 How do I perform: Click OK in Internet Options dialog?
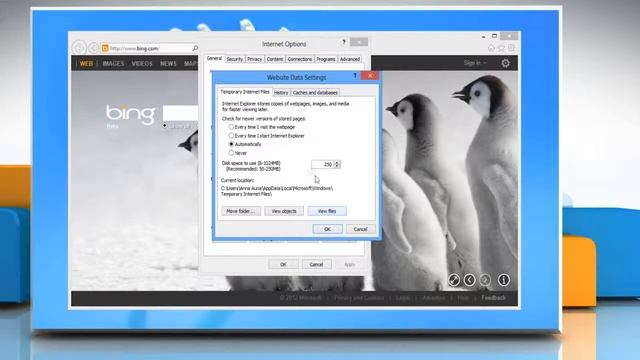coord(283,264)
